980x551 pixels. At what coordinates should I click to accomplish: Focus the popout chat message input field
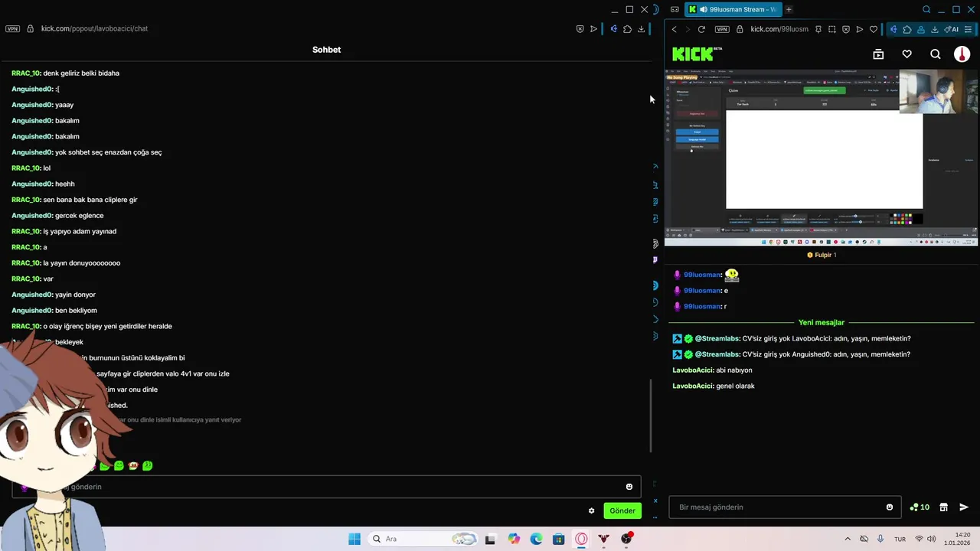click(327, 487)
